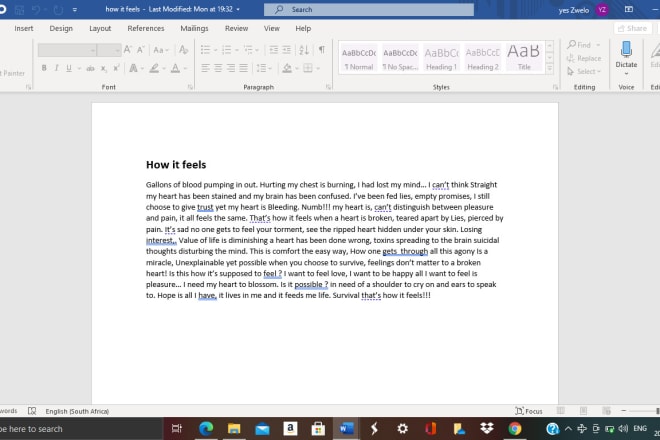The height and width of the screenshot is (440, 660).
Task: Click the Replace tool
Action: (x=583, y=58)
